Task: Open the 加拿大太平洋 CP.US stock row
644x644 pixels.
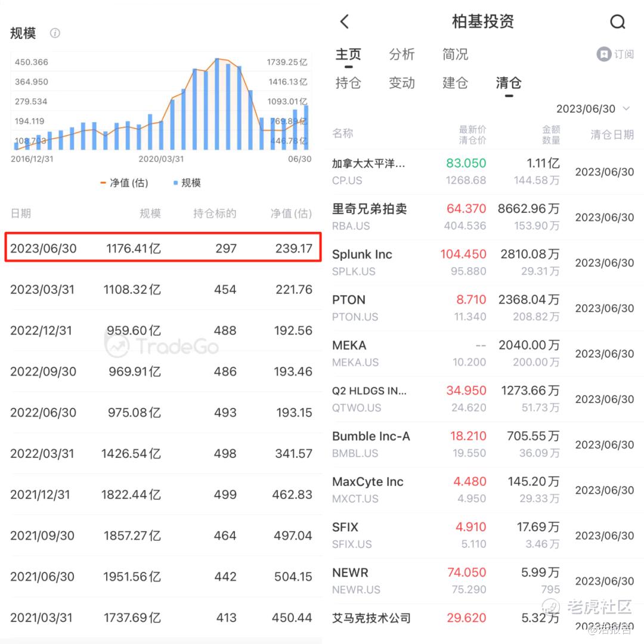Action: [483, 172]
